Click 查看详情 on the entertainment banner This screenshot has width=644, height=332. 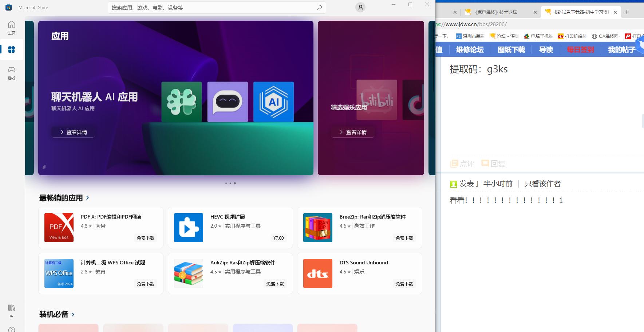coord(353,132)
